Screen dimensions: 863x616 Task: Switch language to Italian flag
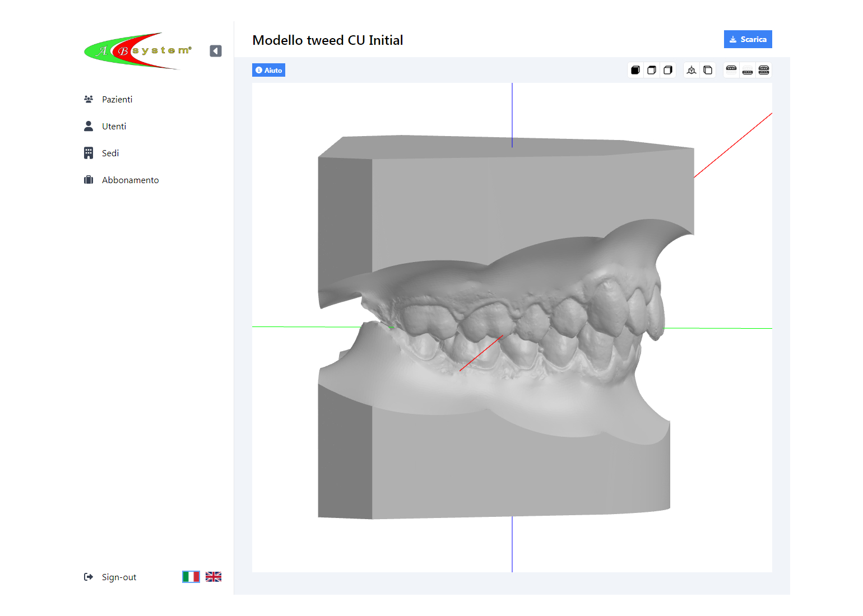191,577
